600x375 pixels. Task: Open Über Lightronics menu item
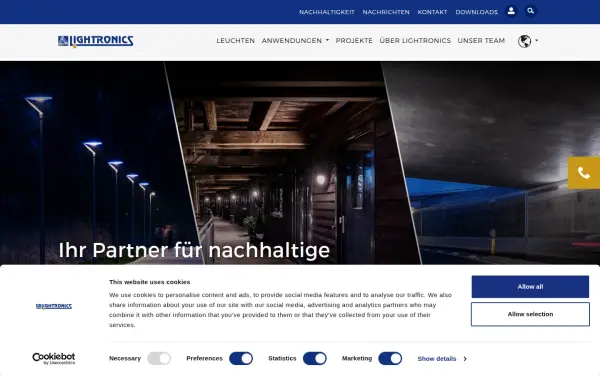click(415, 41)
